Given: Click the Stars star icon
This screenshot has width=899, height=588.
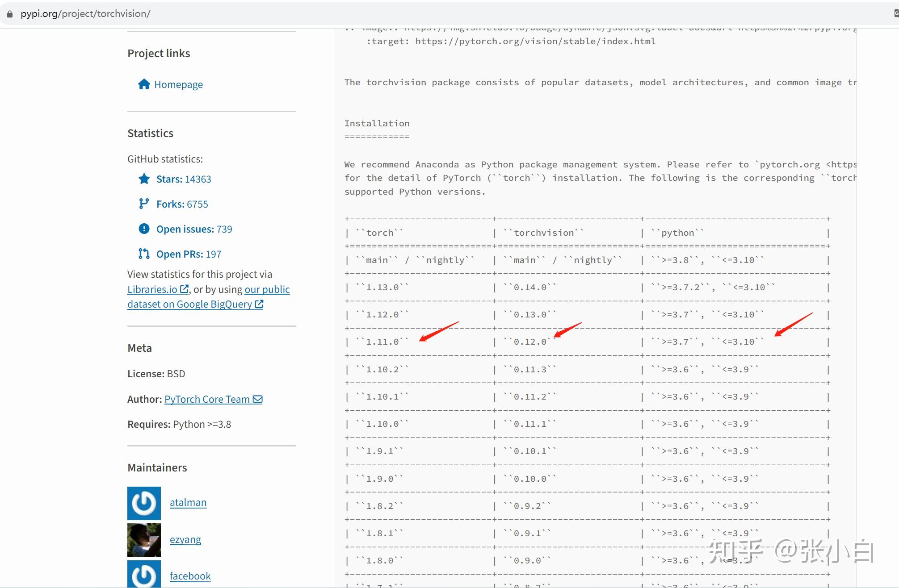Looking at the screenshot, I should pyautogui.click(x=144, y=179).
